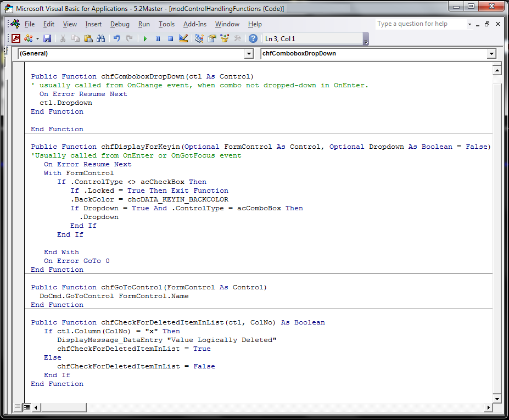Open the Run menu

(144, 24)
